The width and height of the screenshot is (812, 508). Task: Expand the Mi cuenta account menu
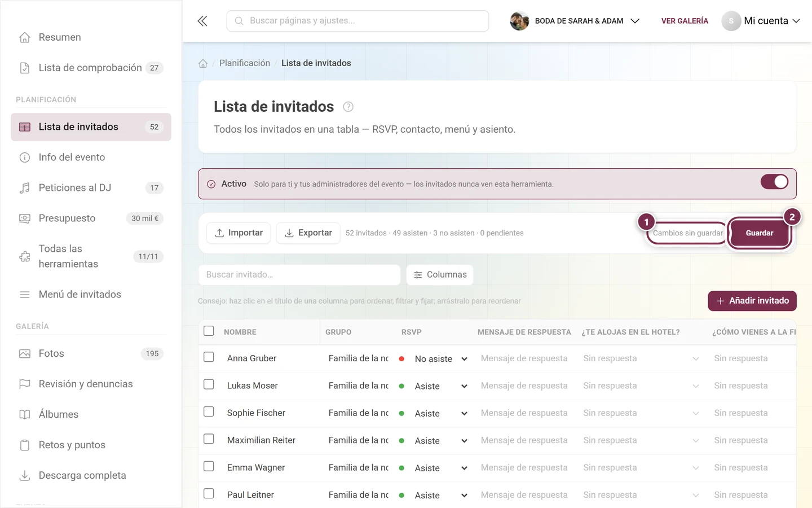[x=761, y=21]
